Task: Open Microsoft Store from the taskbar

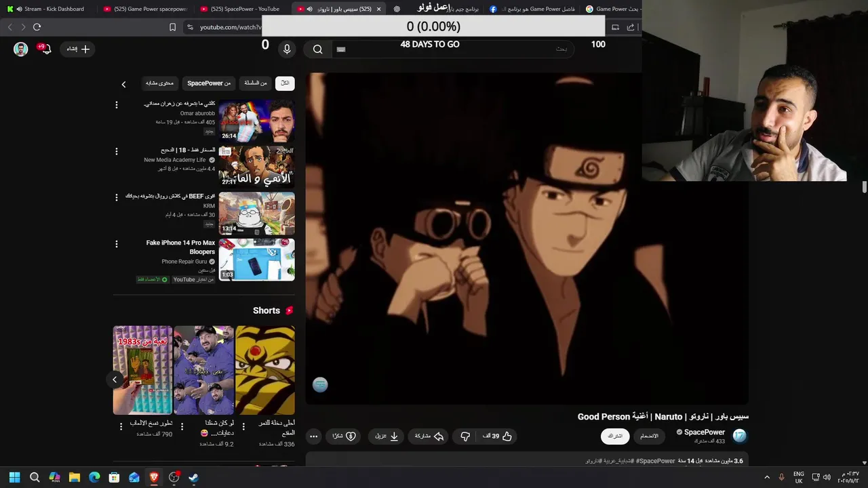Action: click(x=114, y=477)
